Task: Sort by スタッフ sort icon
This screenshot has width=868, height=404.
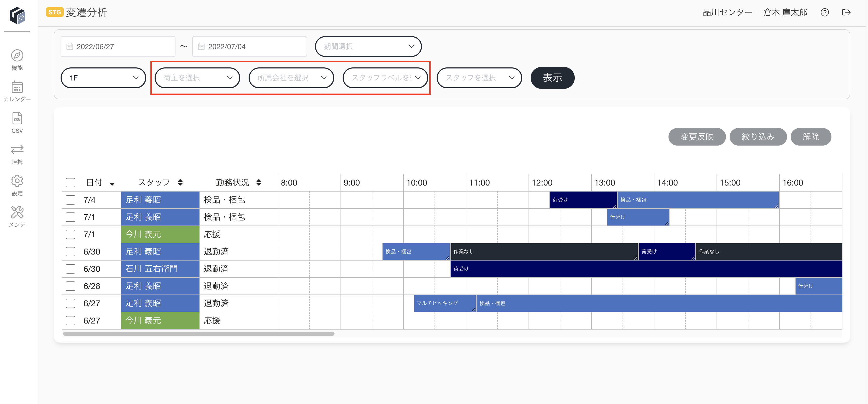Action: coord(180,182)
